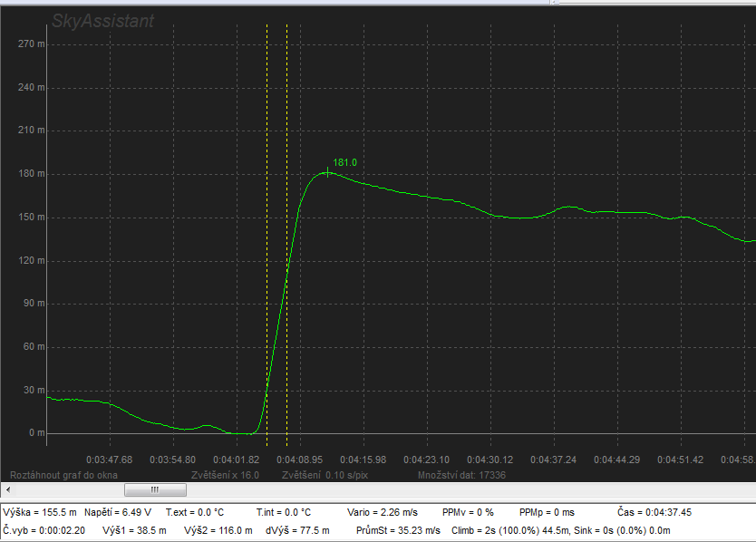756x542 pixels.
Task: Click the Výška = 155.5 m status field
Action: click(40, 512)
